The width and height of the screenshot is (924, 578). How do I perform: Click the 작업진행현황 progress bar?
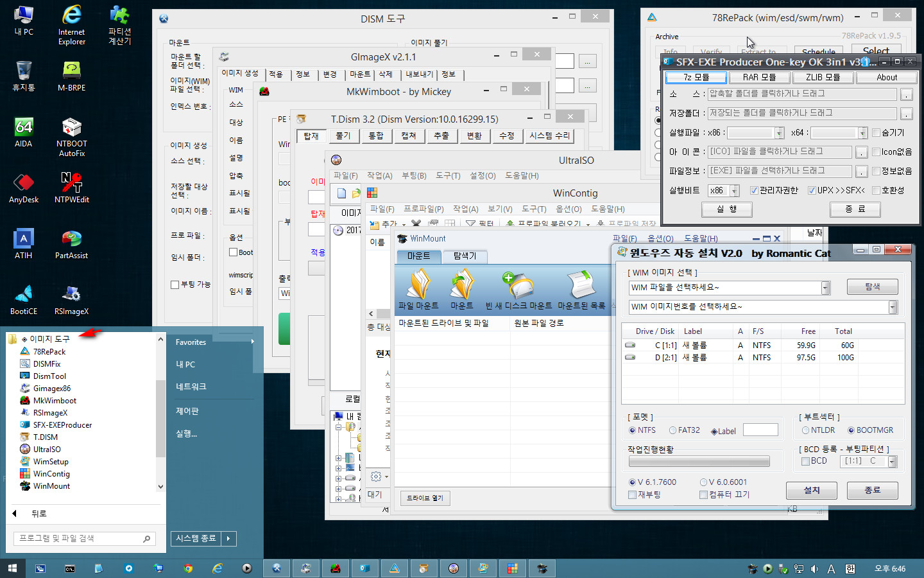699,461
